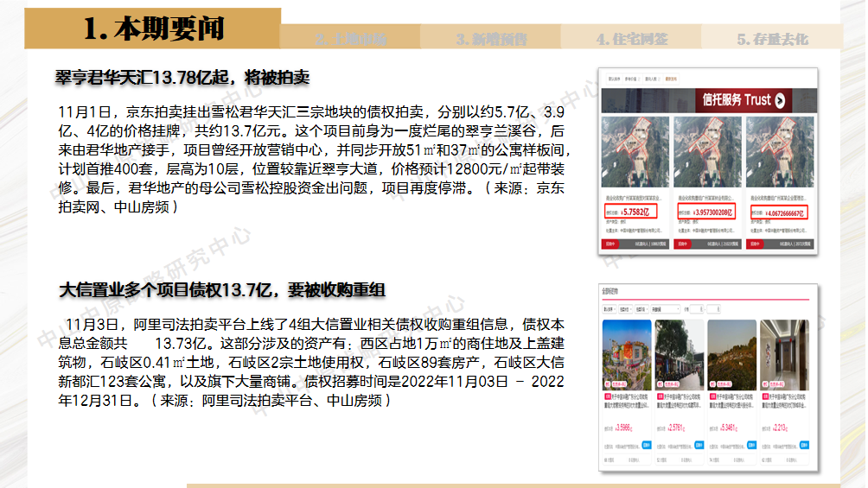Image resolution: width=868 pixels, height=488 pixels.
Task: Open the tree-lined street photo listing
Action: pos(680,355)
